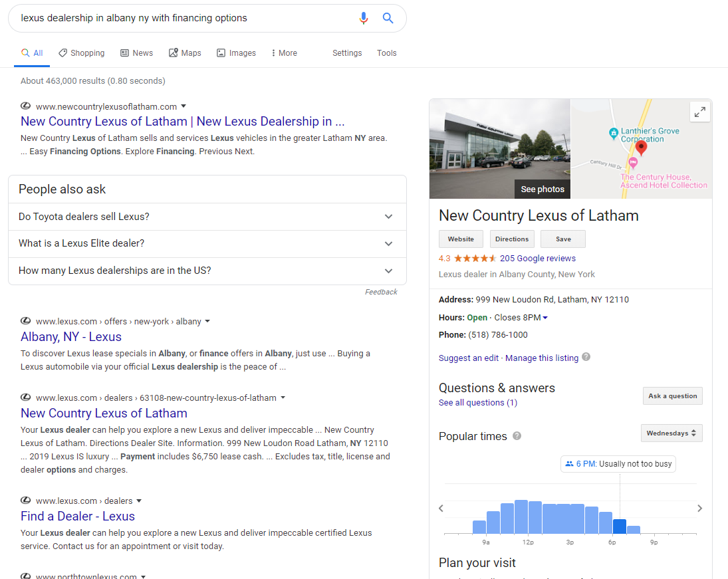The height and width of the screenshot is (579, 728).
Task: Click the info icon next to Popular times
Action: pyautogui.click(x=517, y=436)
